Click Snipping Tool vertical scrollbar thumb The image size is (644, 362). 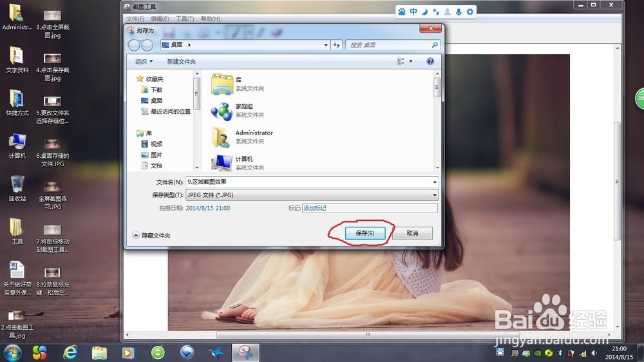617,181
